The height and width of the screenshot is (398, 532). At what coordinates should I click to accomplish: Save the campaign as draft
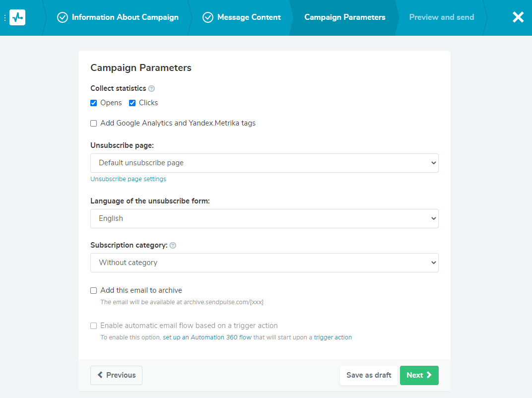[x=369, y=375]
